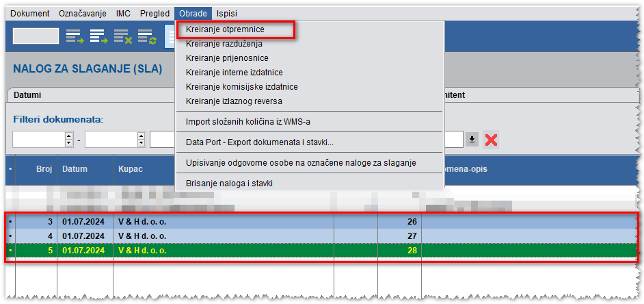644x304 pixels.
Task: Click the second date filter spinner arrows
Action: click(141, 140)
